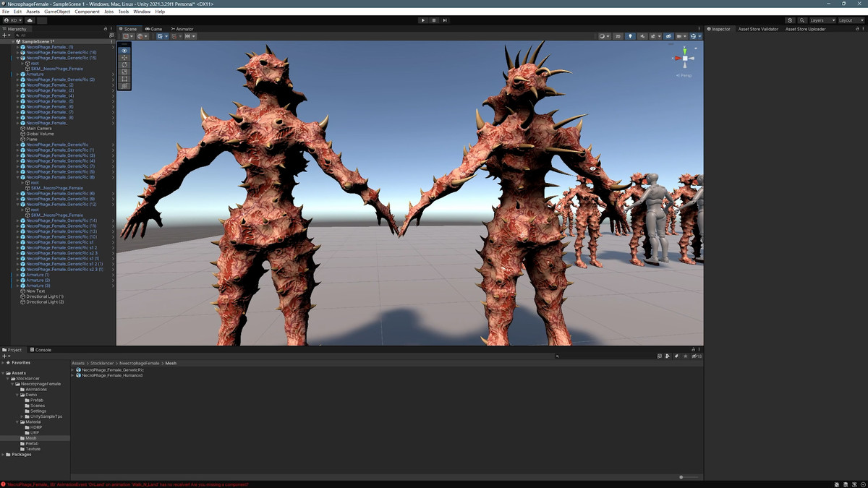
Task: Select the Rotate tool in scene overlay
Action: click(124, 65)
